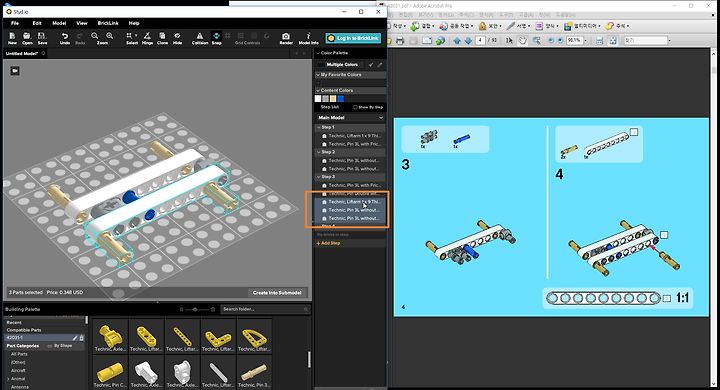
Task: Click the Undo icon
Action: click(65, 38)
